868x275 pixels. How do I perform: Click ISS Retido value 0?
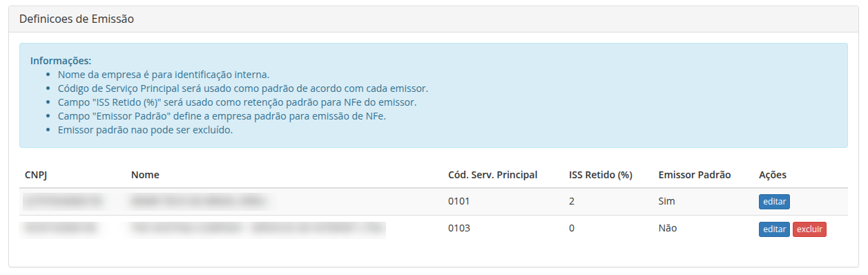click(x=572, y=228)
